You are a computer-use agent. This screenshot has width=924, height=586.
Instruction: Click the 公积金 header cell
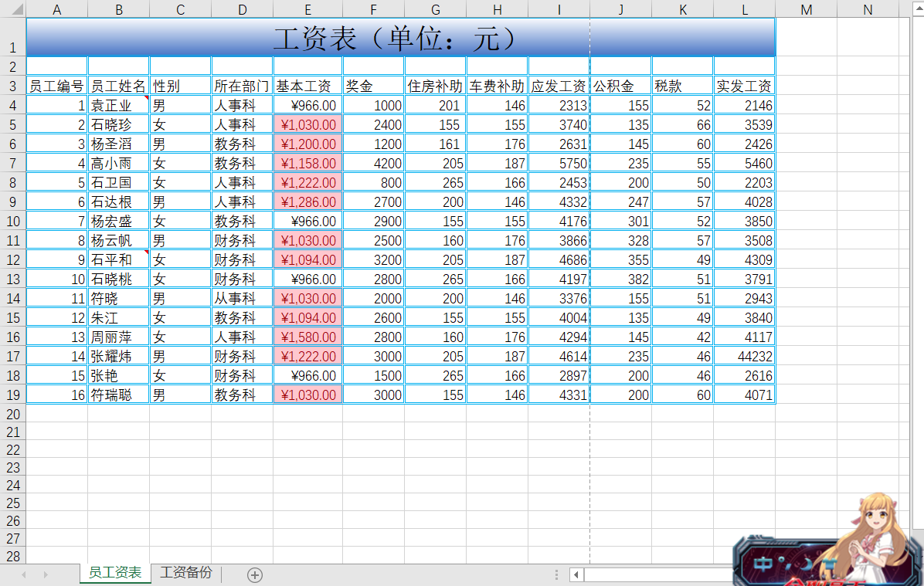(x=621, y=86)
